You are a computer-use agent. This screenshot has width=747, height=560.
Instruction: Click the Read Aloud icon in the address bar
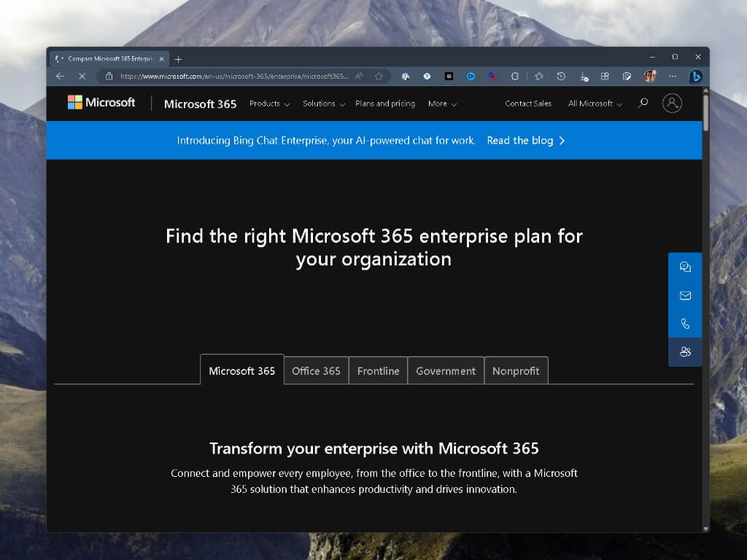point(359,76)
